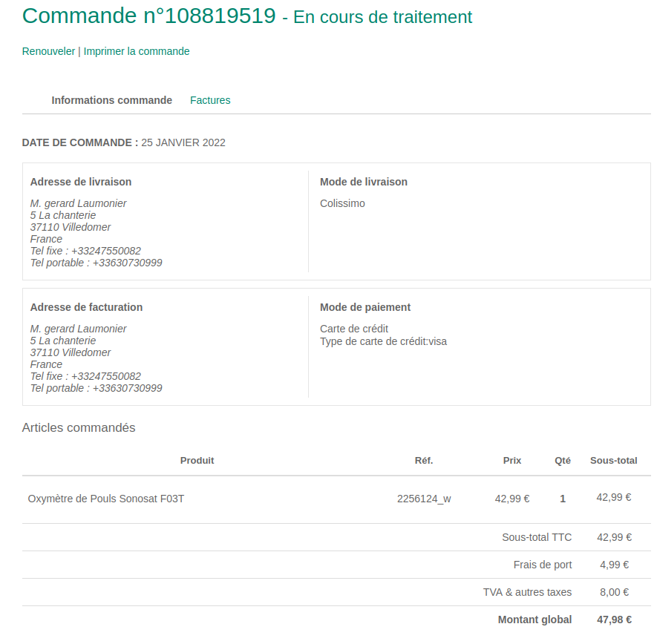Click the order date 25 JANVIER 2022
Screen dimensions: 657x644
183,142
